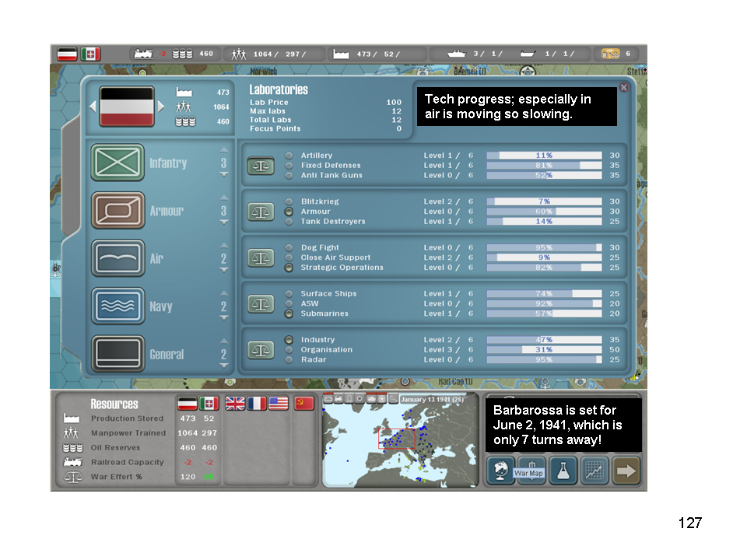The height and width of the screenshot is (560, 747).
Task: Open the research flask button
Action: point(562,471)
